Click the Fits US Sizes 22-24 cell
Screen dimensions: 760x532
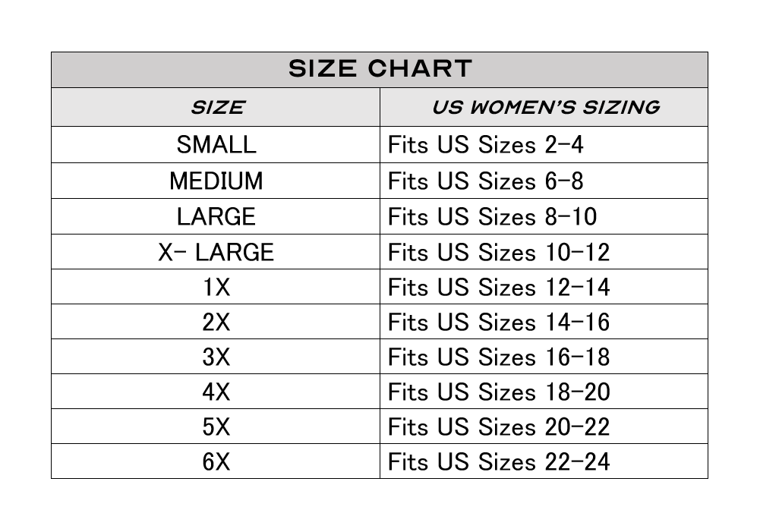[x=544, y=461]
